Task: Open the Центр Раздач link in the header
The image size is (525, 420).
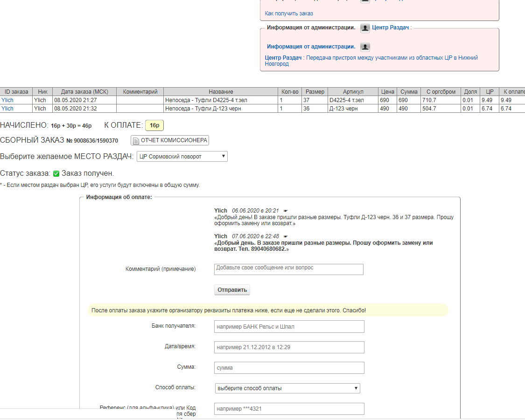Action: tap(390, 28)
